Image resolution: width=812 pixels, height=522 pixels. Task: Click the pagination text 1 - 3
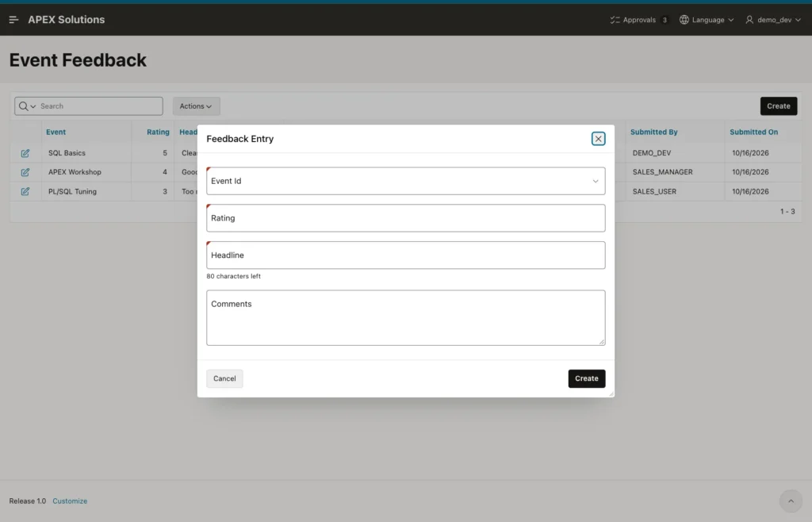pos(787,211)
